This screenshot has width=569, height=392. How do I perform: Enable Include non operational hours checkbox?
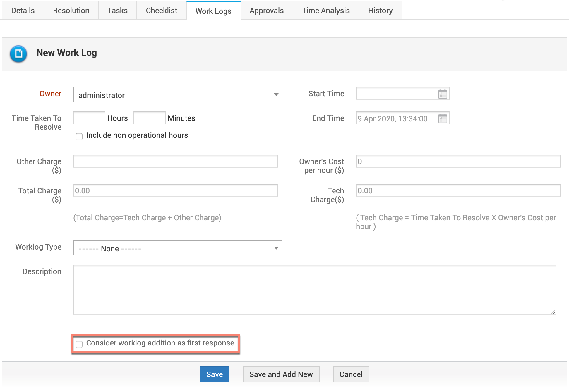click(79, 136)
